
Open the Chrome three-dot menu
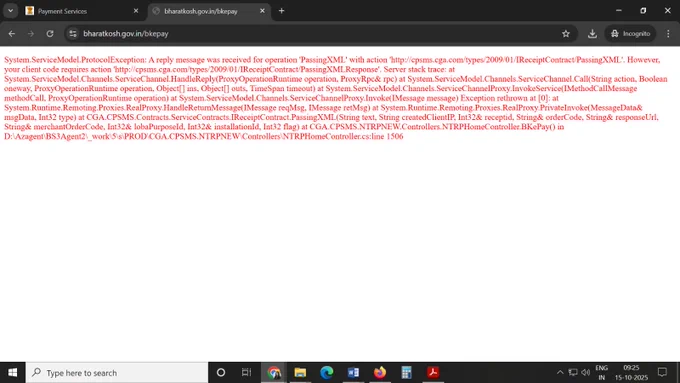pos(668,33)
